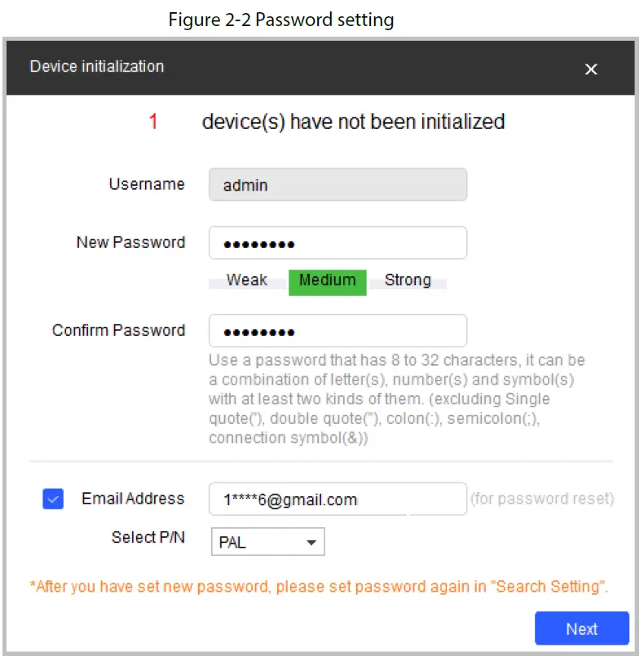Click the red uninitialized device count number
The image size is (644, 656).
[x=153, y=122]
